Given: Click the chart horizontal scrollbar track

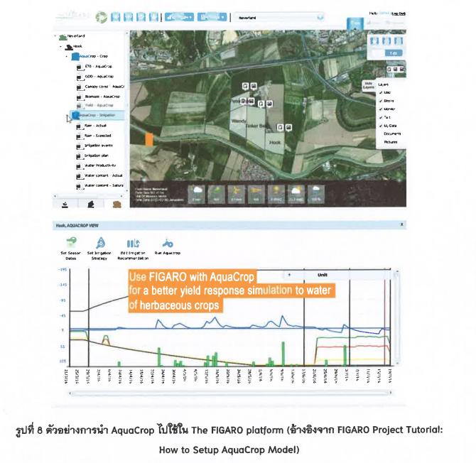Looking at the screenshot, I should click(230, 393).
